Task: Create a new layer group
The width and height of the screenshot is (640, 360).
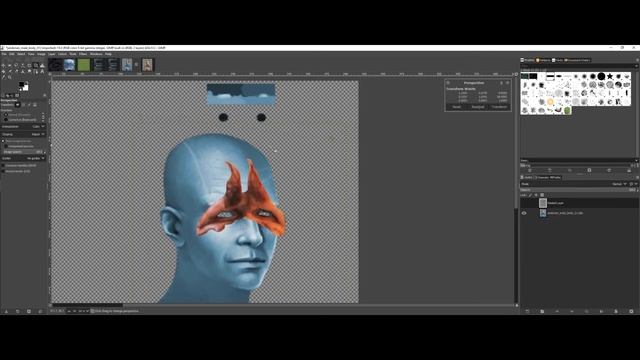Action: [x=542, y=311]
